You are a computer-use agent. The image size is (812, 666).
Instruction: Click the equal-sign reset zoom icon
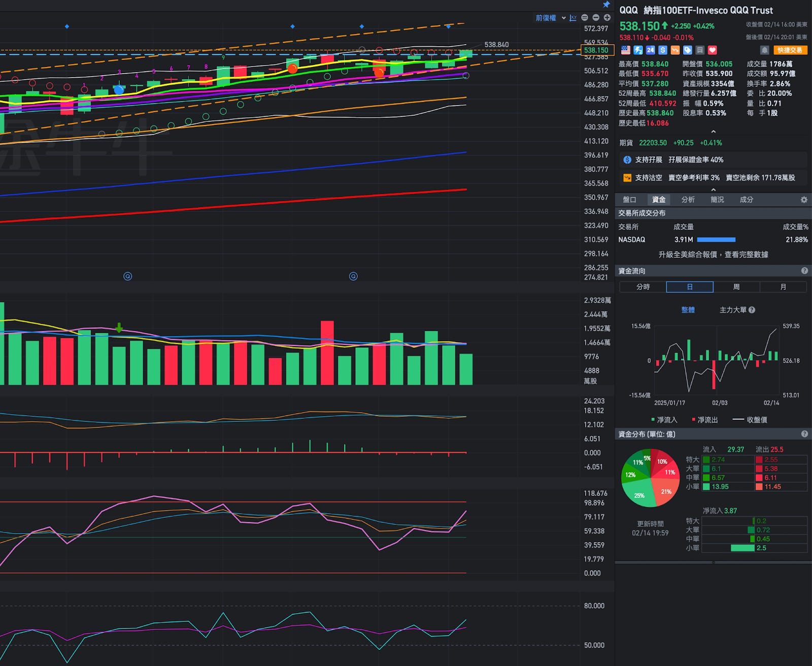coord(585,18)
